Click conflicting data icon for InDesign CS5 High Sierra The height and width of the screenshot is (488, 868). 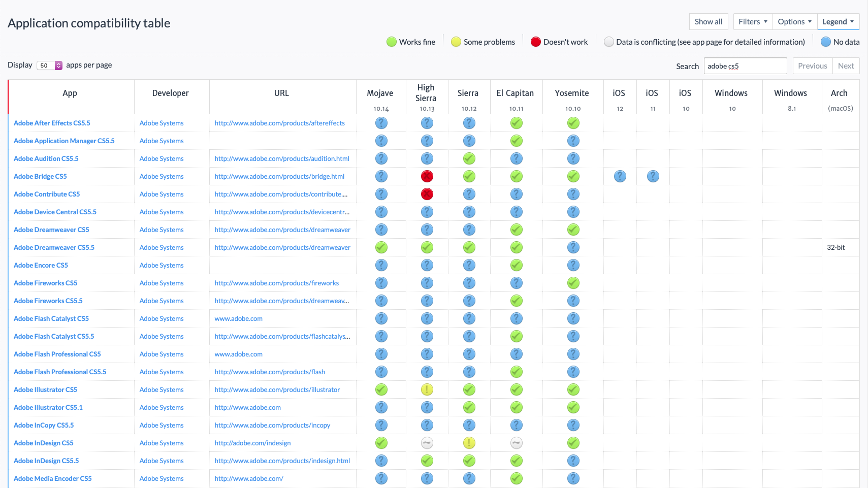click(x=427, y=443)
